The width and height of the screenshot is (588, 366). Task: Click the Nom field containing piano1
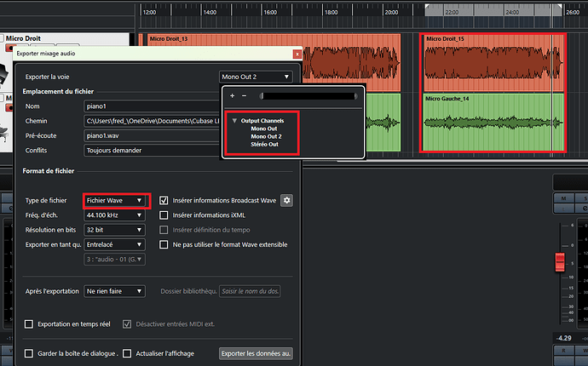[x=153, y=106]
